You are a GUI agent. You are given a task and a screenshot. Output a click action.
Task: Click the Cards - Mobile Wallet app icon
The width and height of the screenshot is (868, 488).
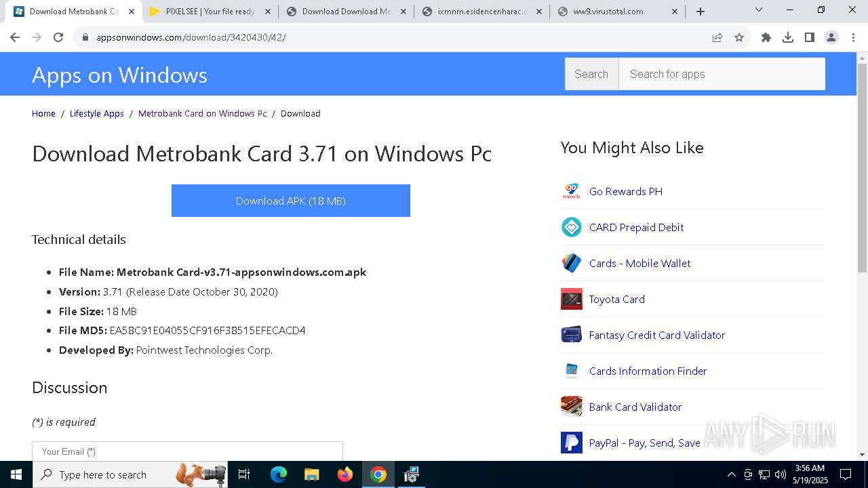coord(572,263)
